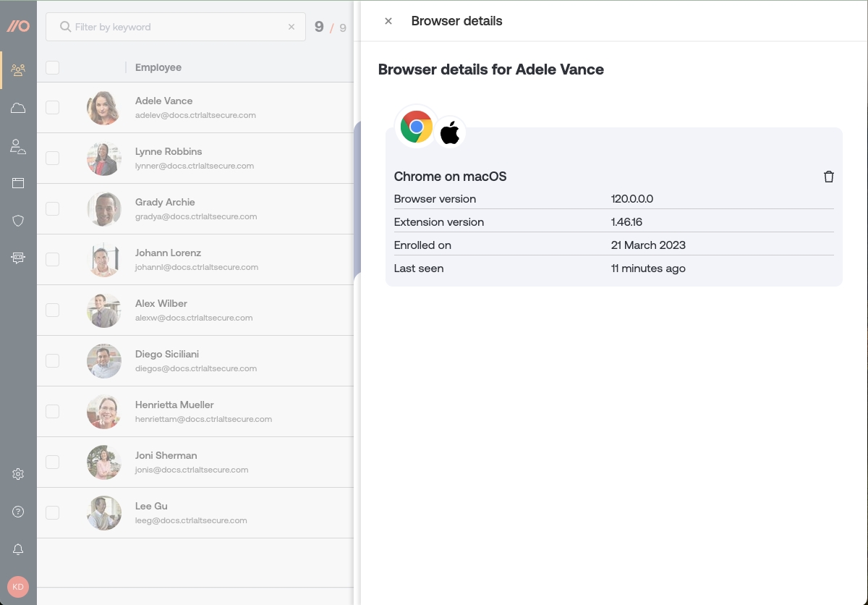
Task: Open the help icon with question mark
Action: 18,512
